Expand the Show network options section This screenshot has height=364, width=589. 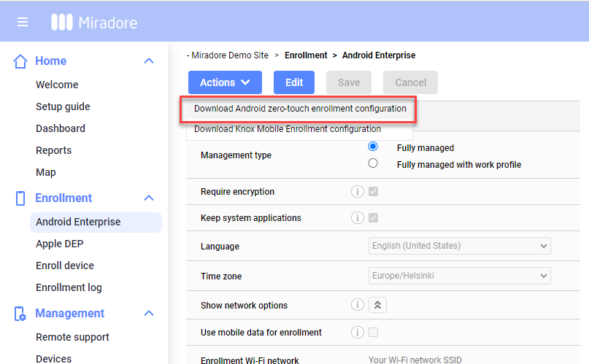coord(377,305)
